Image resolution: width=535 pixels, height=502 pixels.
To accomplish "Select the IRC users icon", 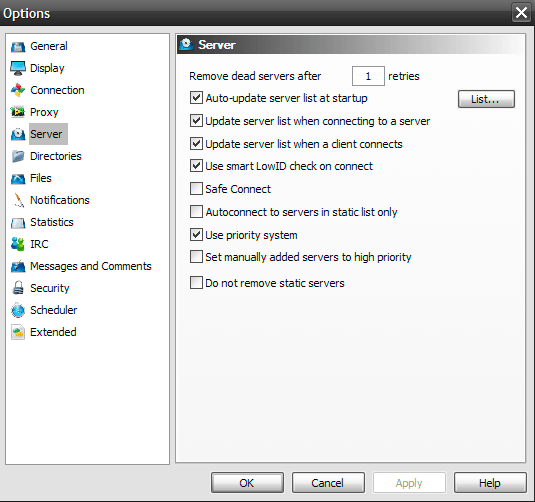I will (x=18, y=244).
